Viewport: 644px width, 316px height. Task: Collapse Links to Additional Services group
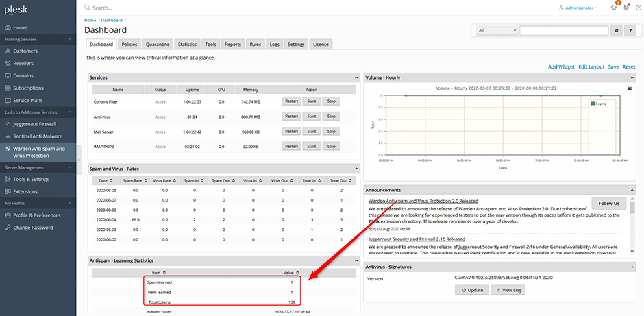(x=69, y=112)
